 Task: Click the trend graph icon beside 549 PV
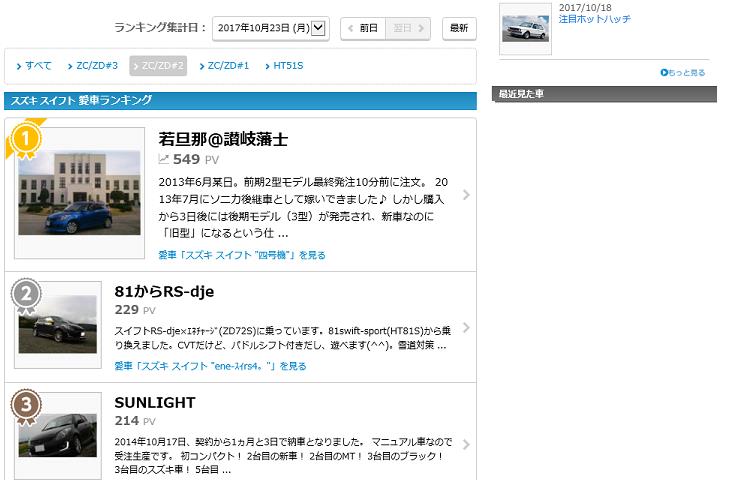click(x=163, y=159)
